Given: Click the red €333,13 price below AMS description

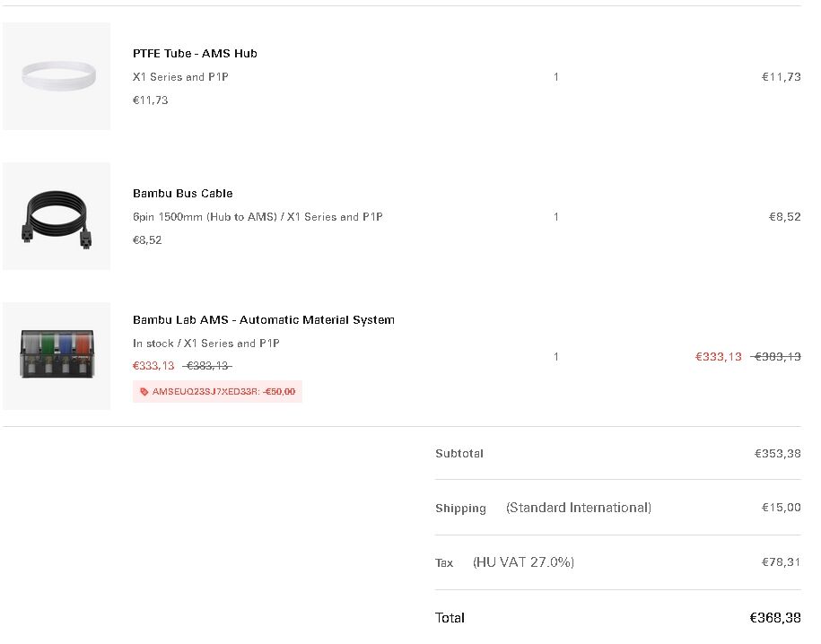Looking at the screenshot, I should [153, 365].
